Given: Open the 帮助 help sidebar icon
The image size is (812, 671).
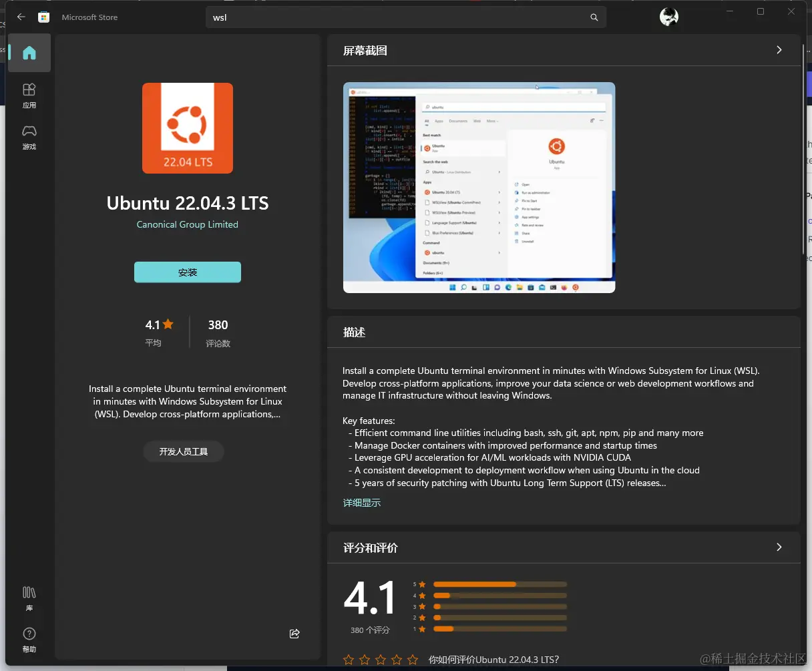Looking at the screenshot, I should [29, 640].
